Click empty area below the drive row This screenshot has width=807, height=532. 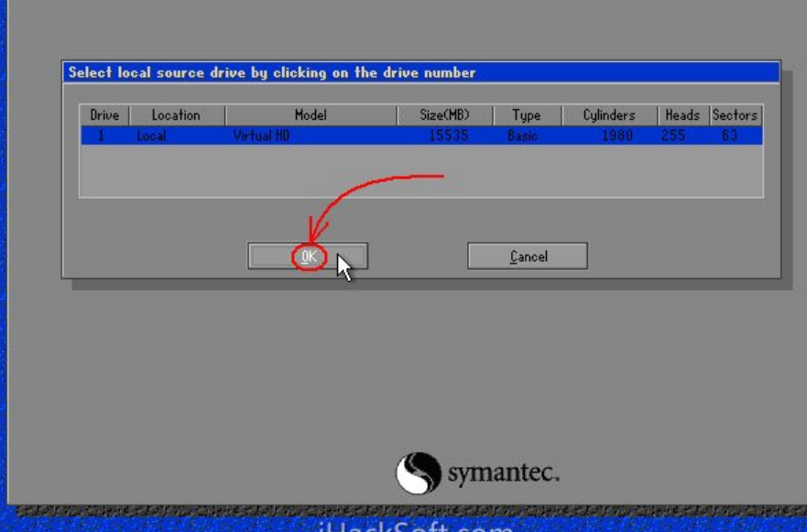(420, 170)
